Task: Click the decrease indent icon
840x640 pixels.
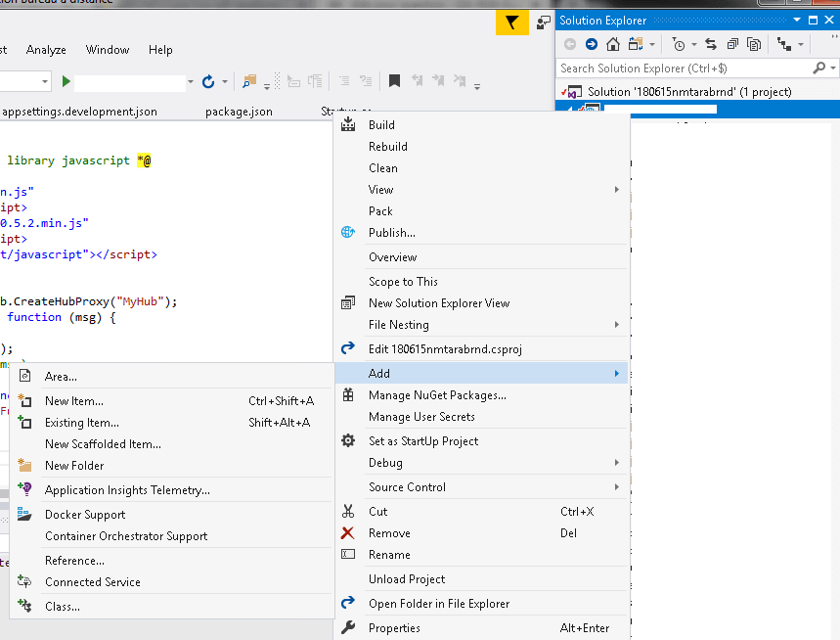Action: (293, 81)
